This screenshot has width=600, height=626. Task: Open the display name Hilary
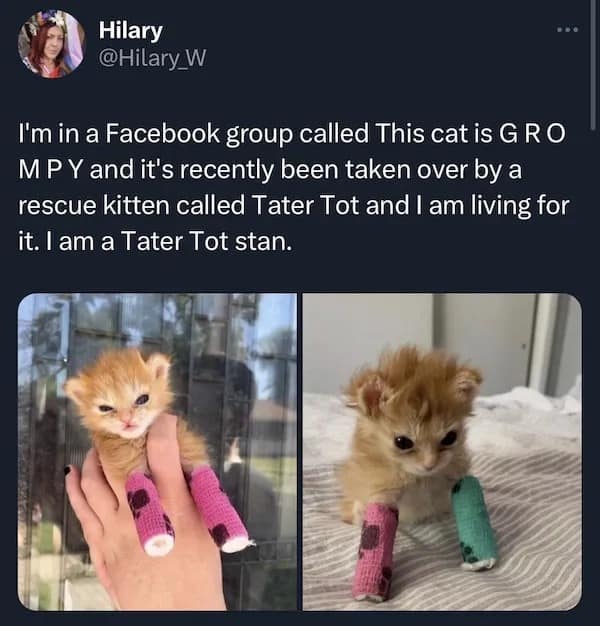pos(131,31)
